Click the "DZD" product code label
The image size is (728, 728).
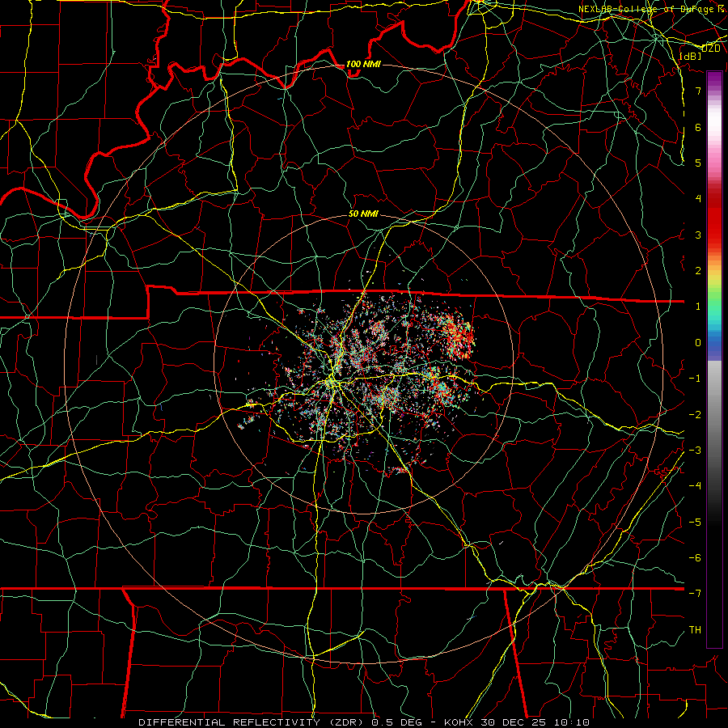coord(711,49)
